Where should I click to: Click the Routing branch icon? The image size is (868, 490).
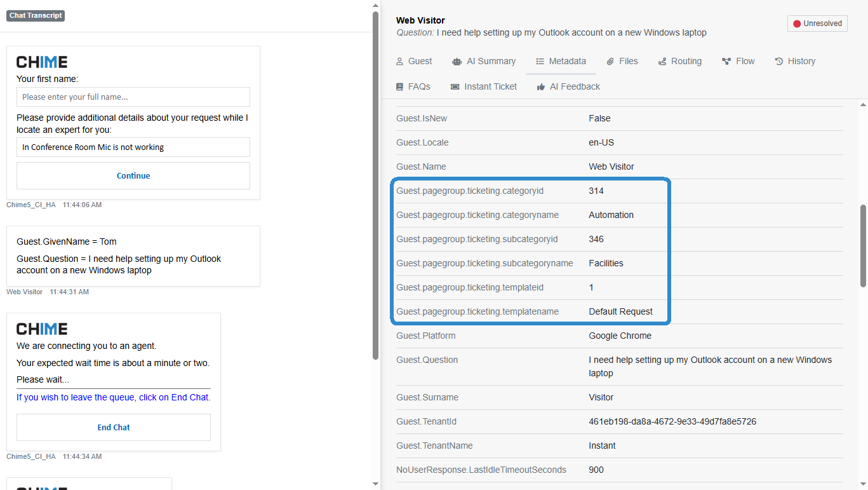point(662,60)
